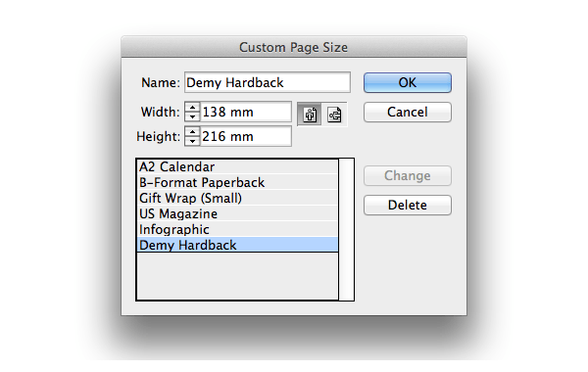
Task: Click the Height field showing 216 mm
Action: (x=246, y=136)
